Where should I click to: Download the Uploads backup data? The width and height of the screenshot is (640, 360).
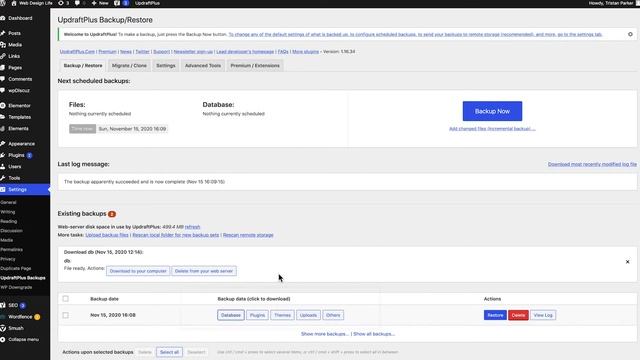pyautogui.click(x=308, y=315)
